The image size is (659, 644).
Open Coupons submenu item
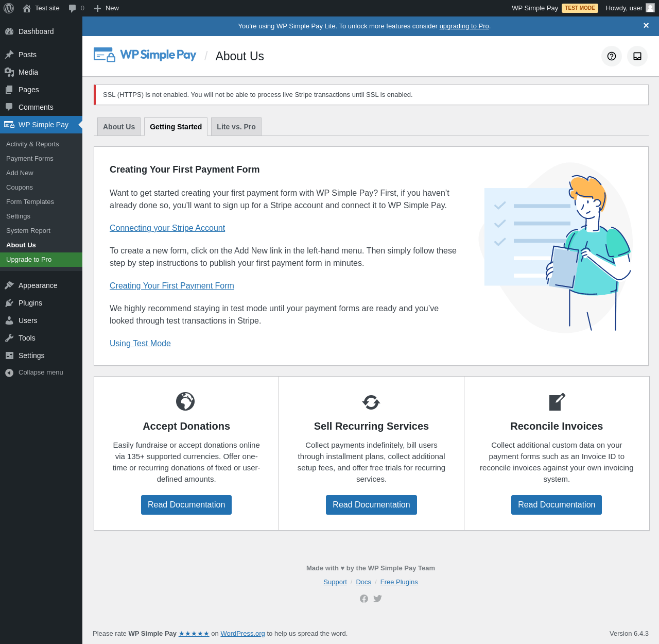click(x=41, y=188)
